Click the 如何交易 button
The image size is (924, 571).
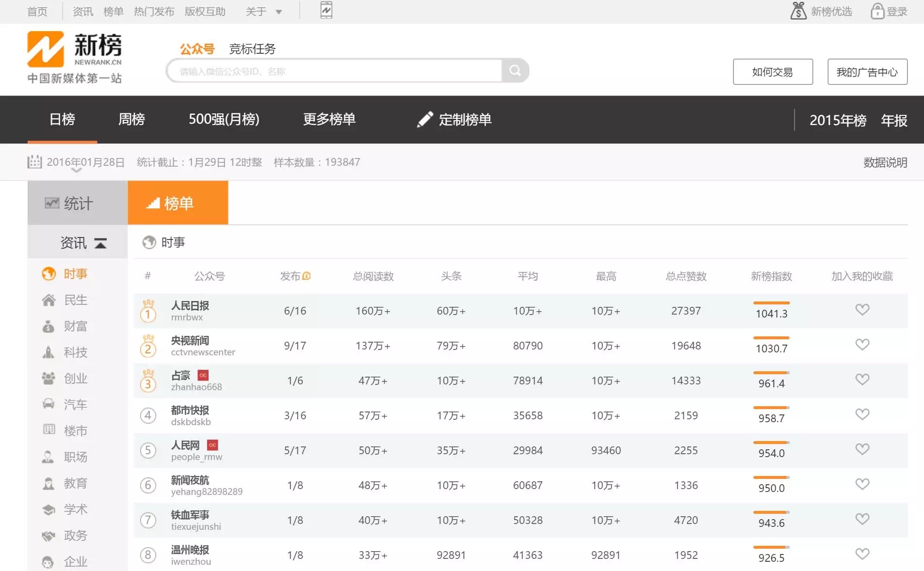click(x=773, y=72)
